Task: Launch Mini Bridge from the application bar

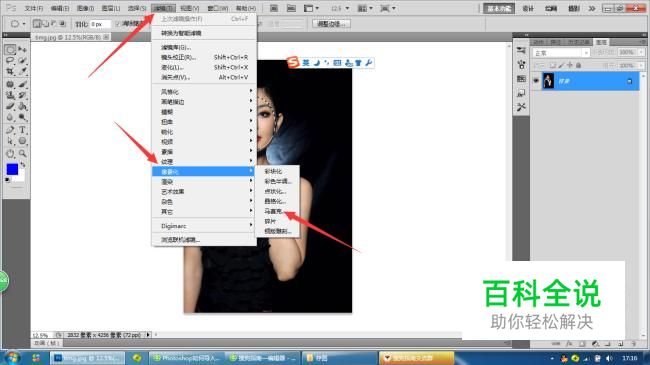Action: click(x=291, y=8)
